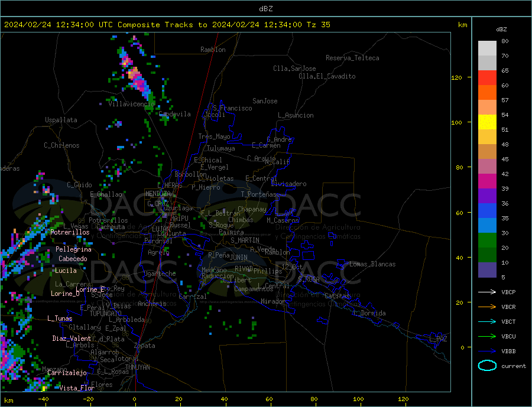Select the red swatch in dBZ scale
The width and height of the screenshot is (532, 407).
pyautogui.click(x=487, y=77)
